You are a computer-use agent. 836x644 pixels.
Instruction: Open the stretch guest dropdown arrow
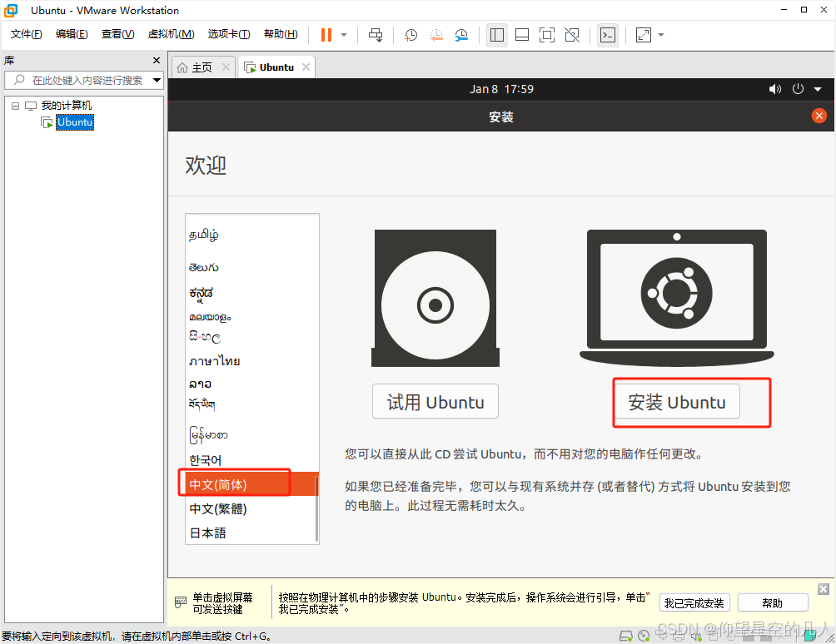click(661, 35)
